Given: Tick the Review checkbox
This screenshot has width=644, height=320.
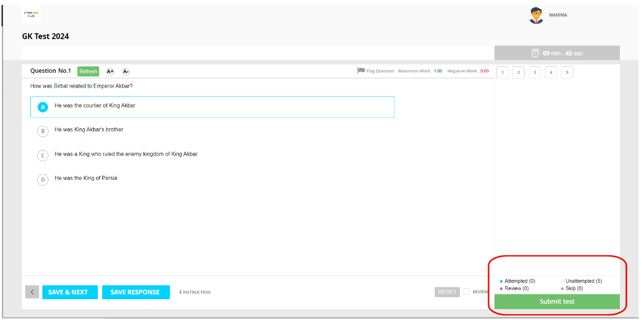Looking at the screenshot, I should pos(466,292).
